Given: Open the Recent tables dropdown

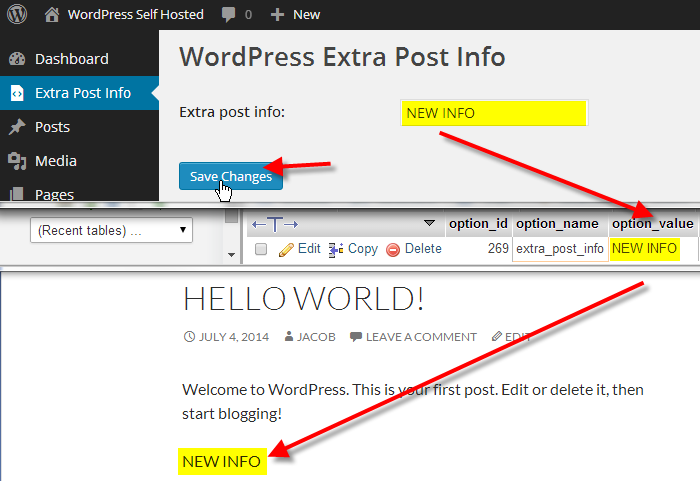Looking at the screenshot, I should point(111,230).
